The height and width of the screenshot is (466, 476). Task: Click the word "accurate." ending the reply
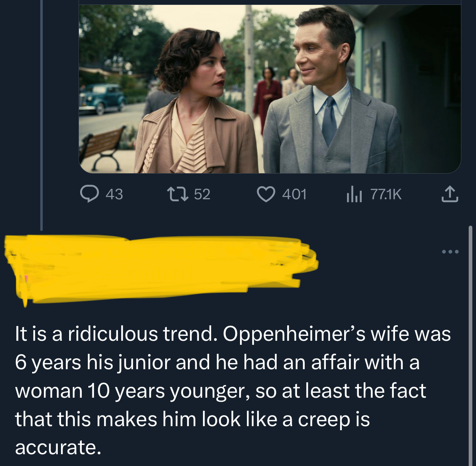tap(58, 447)
